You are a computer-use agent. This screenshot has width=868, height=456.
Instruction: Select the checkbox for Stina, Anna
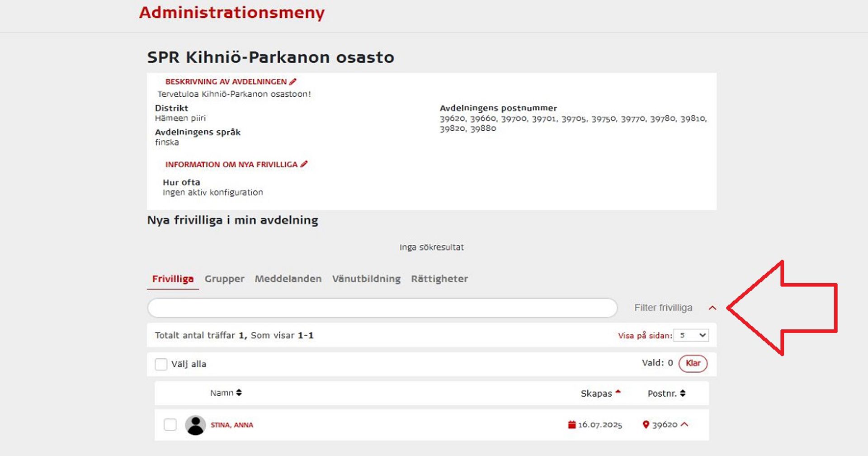click(x=170, y=425)
